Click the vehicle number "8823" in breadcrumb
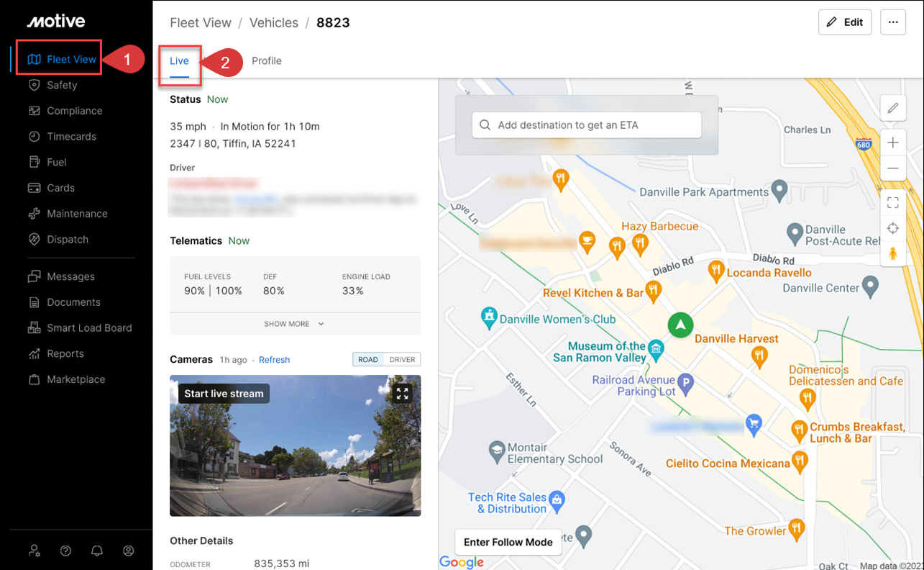Screen dimensions: 924x570 tap(333, 22)
